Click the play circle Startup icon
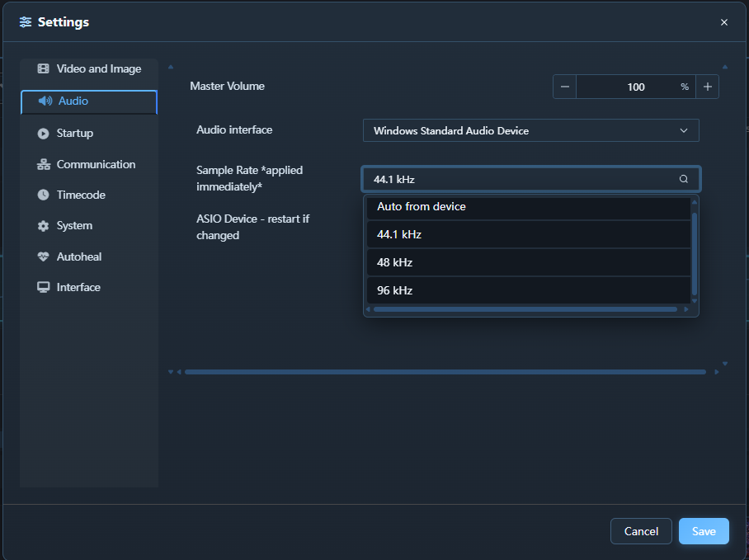Viewport: 749px width, 560px height. point(44,134)
